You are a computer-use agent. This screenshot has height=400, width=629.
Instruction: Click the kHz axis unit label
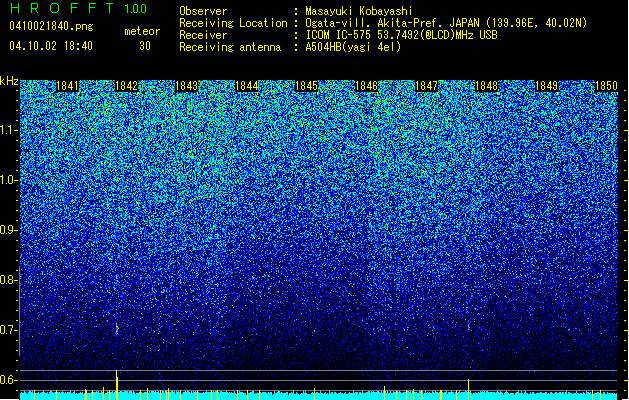click(9, 81)
